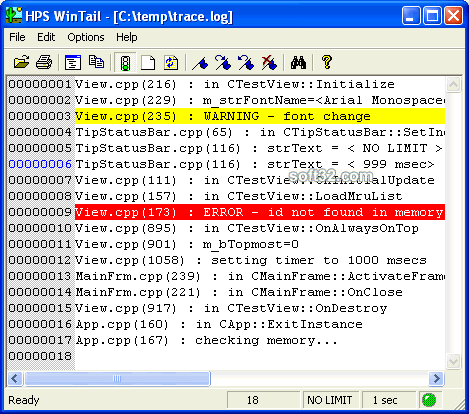Viewport: 469px width, 414px height.
Task: Click the previous bookmark flag icon
Action: point(246,62)
